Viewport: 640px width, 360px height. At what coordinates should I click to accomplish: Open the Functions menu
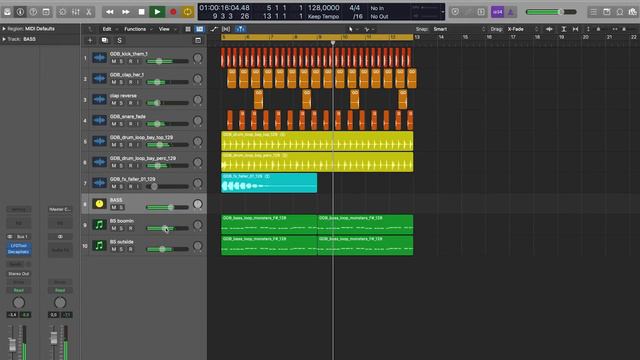(138, 29)
